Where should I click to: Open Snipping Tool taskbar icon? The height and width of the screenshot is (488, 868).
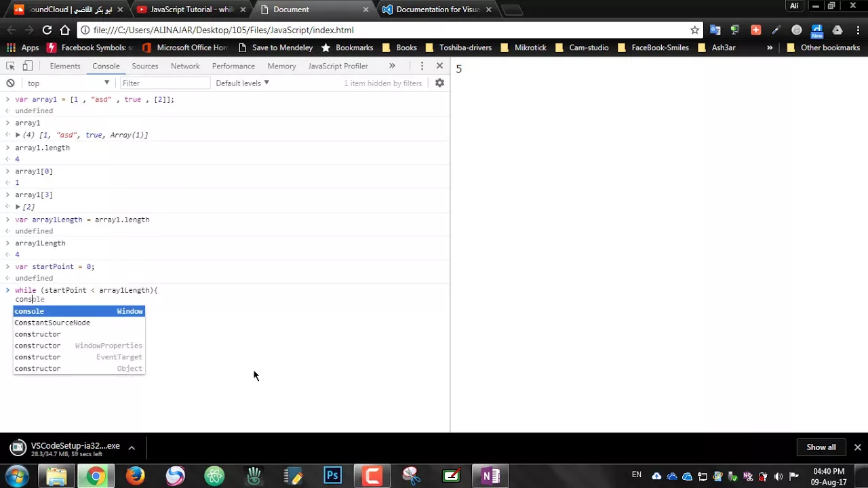(x=411, y=476)
